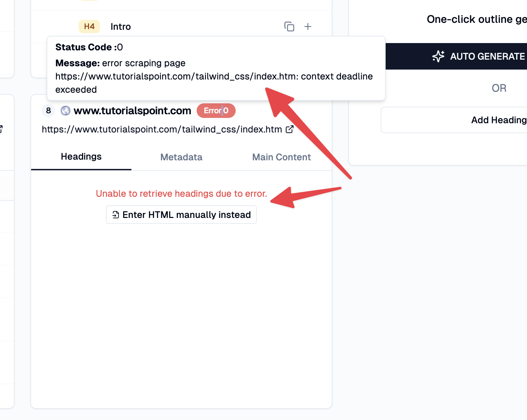This screenshot has height=420, width=527.
Task: Click the number 8 rank badge
Action: [x=48, y=111]
